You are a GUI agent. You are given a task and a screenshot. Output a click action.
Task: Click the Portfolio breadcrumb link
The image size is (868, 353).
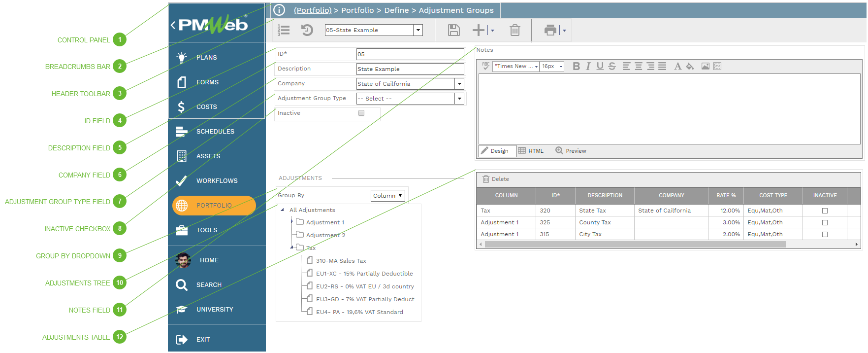(x=313, y=10)
